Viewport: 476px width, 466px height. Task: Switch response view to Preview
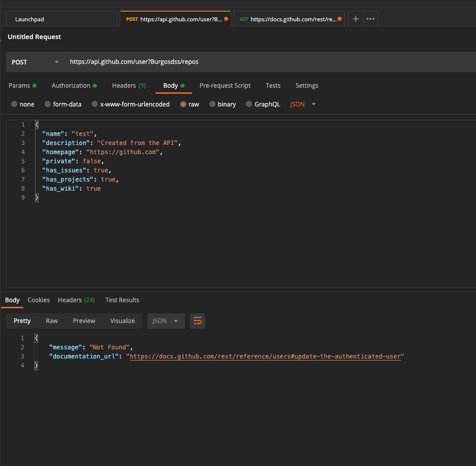(x=84, y=321)
